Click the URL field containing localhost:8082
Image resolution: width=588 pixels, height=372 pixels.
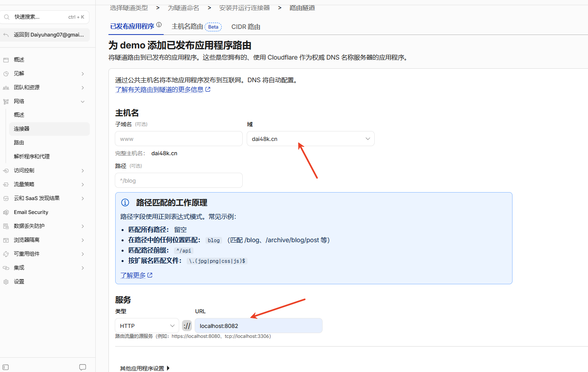pyautogui.click(x=259, y=326)
